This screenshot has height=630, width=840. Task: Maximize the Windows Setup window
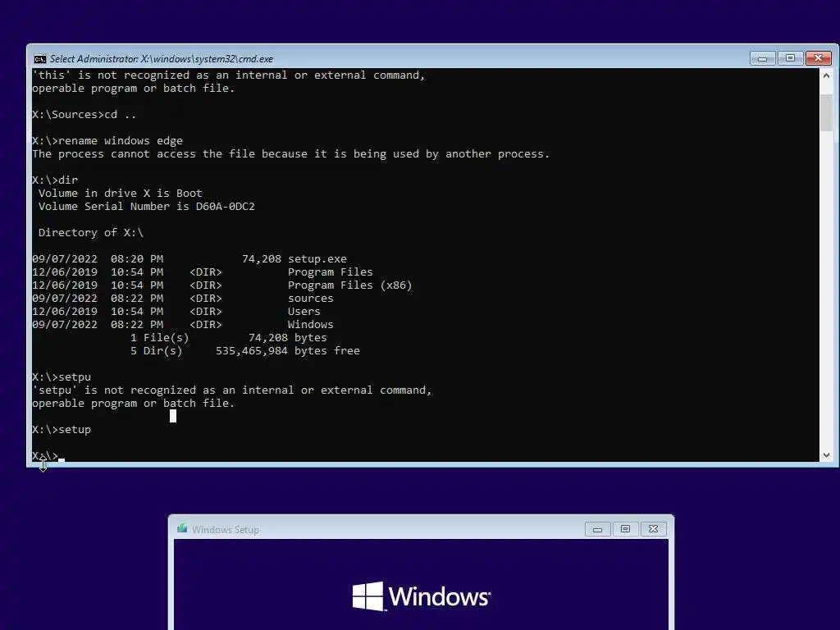[x=625, y=529]
